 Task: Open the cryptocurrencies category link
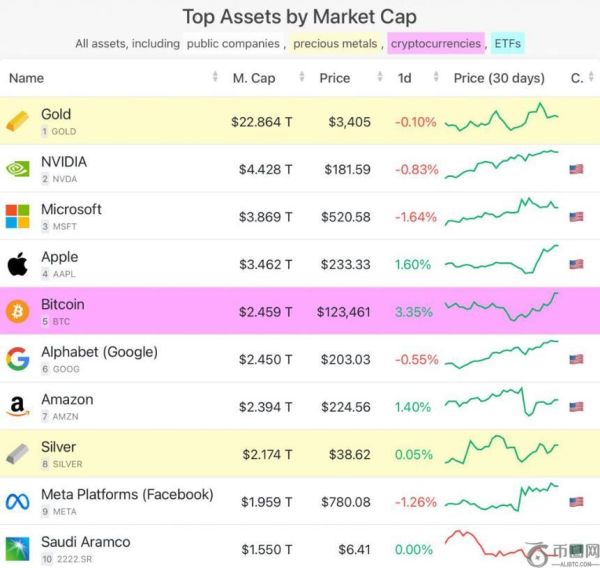click(x=435, y=44)
